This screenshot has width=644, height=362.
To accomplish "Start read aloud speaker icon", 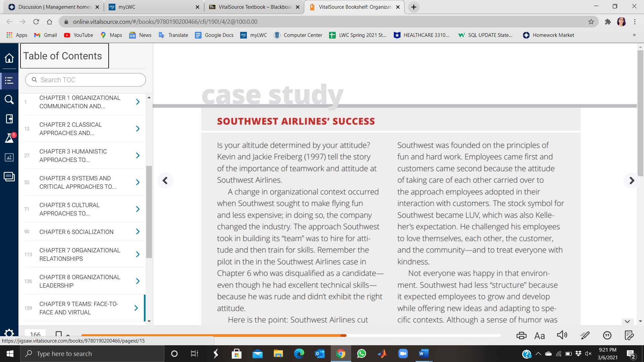I will (x=562, y=335).
